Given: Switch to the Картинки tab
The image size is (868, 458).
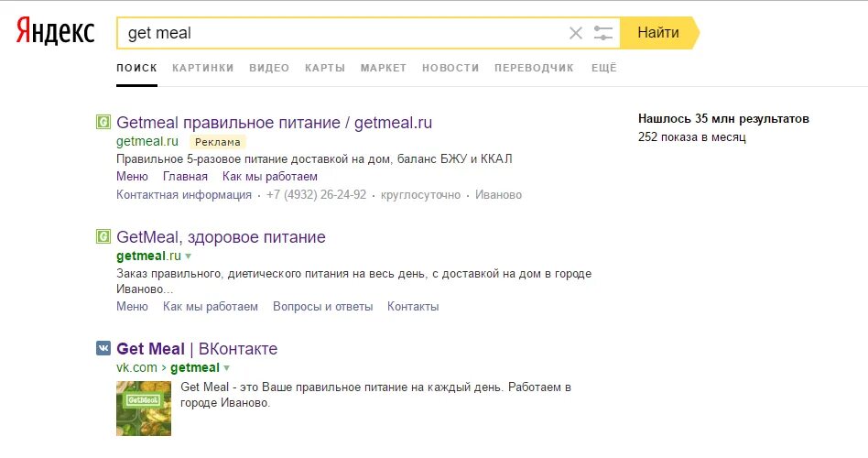Looking at the screenshot, I should click(203, 68).
